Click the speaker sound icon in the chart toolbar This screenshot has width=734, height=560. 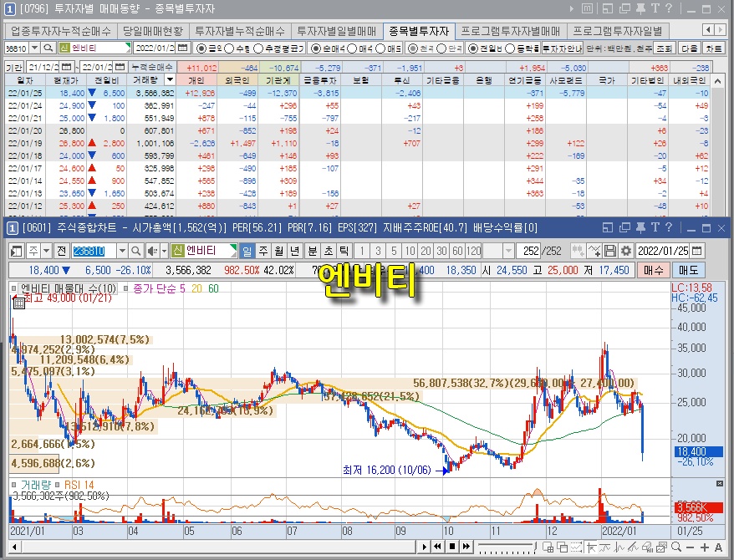pos(152,252)
